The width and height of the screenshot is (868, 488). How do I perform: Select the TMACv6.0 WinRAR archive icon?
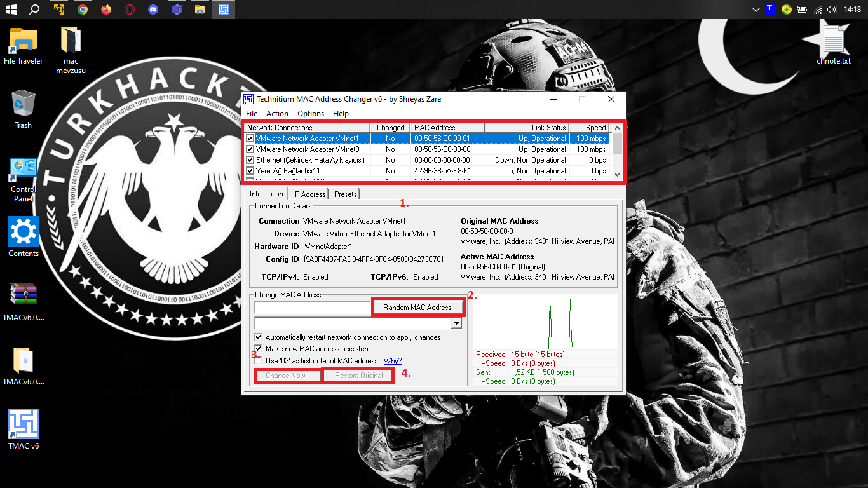[24, 302]
